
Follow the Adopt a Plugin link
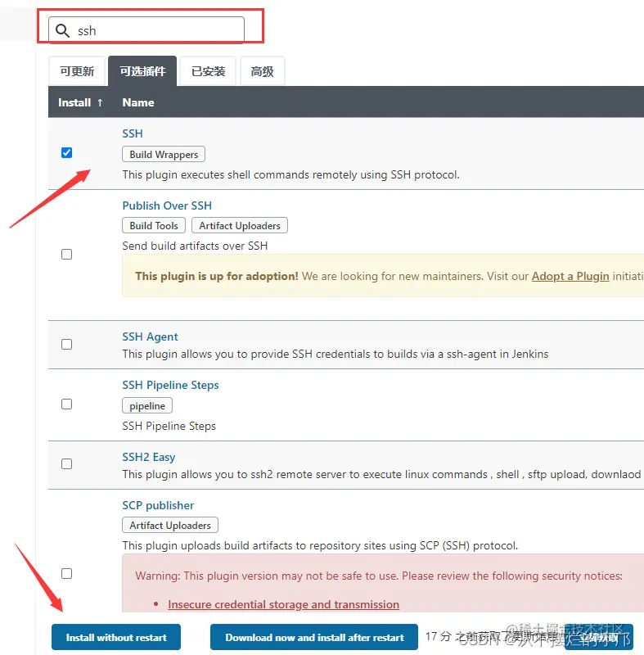(570, 277)
